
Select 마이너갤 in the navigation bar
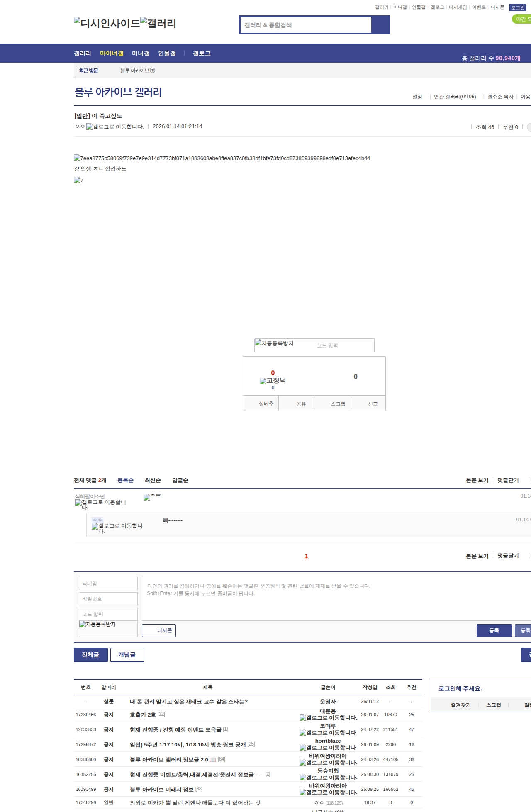pyautogui.click(x=112, y=53)
